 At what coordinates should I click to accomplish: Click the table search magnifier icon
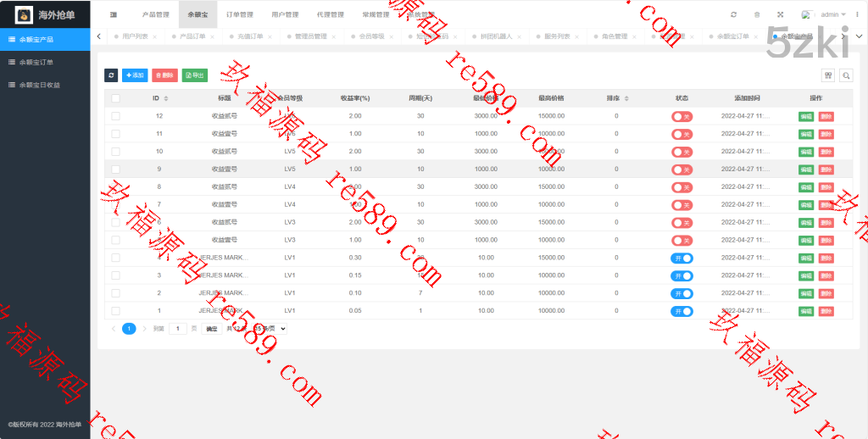(845, 75)
